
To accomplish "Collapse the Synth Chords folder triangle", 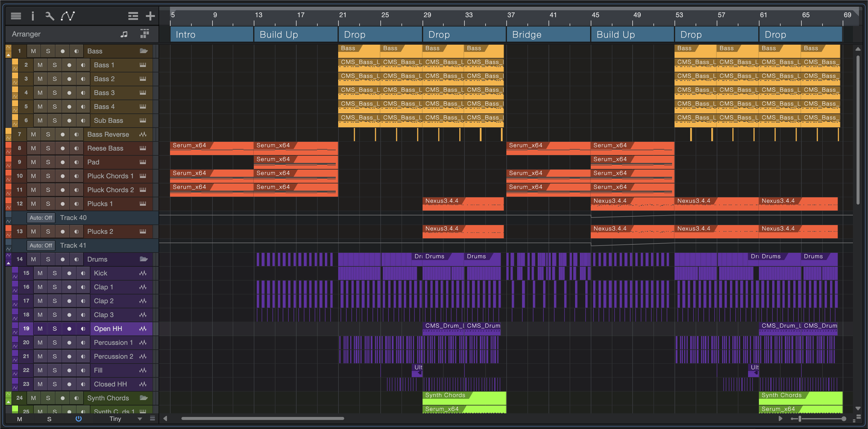I will tap(8, 402).
